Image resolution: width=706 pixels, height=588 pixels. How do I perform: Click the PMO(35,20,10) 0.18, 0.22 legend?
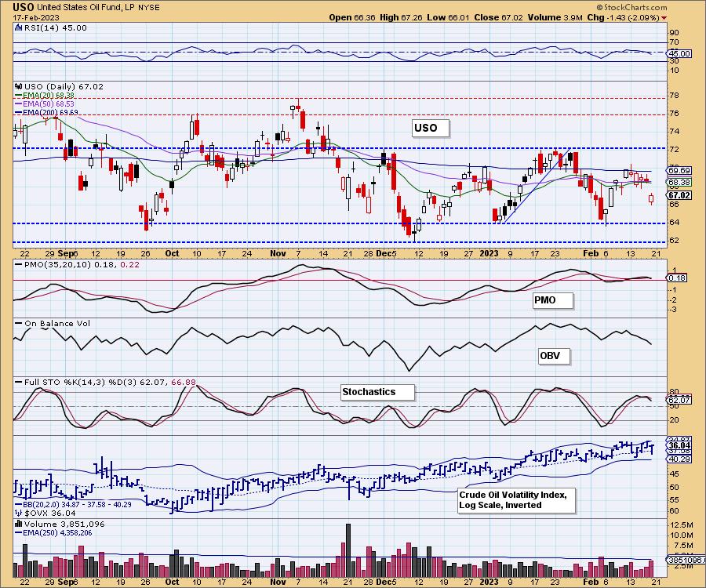[77, 264]
